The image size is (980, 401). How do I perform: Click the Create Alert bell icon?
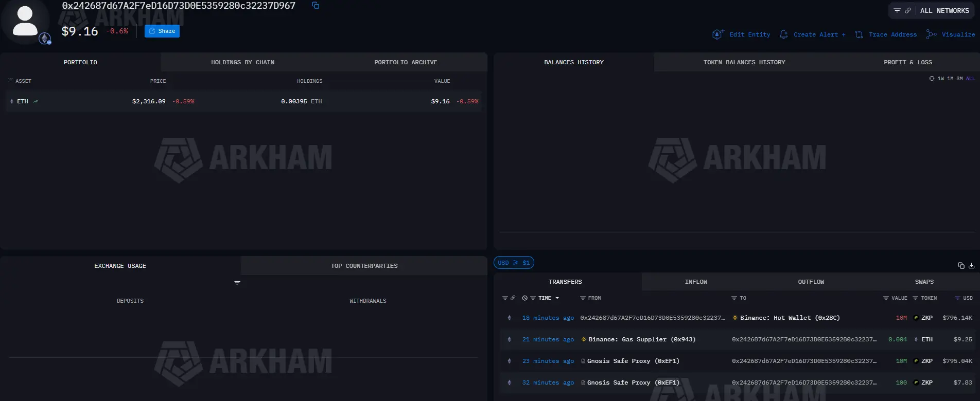tap(783, 34)
